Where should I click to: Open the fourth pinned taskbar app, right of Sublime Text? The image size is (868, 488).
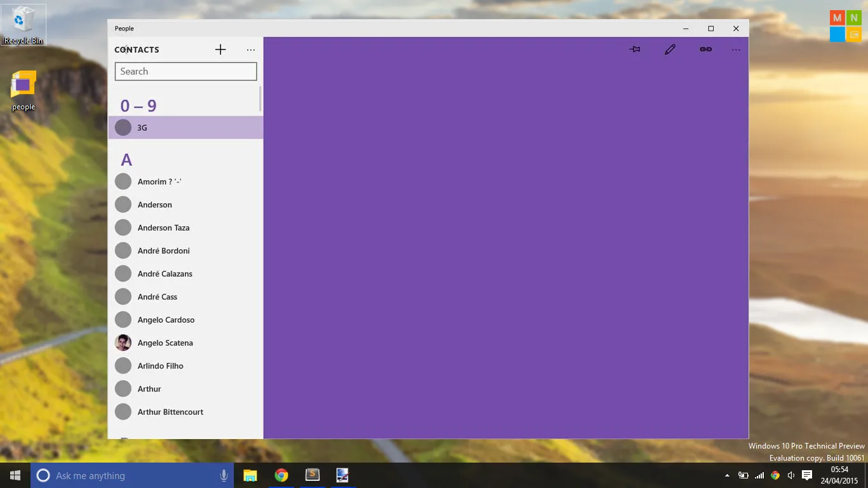(x=342, y=475)
